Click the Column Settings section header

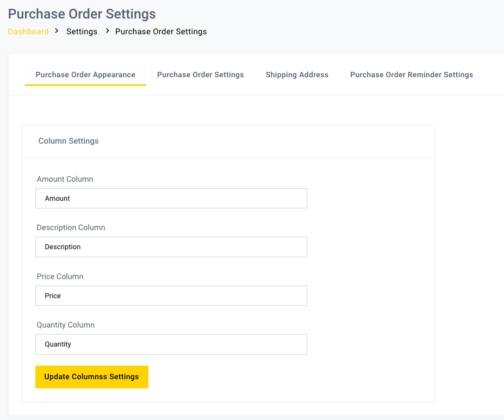tap(69, 141)
